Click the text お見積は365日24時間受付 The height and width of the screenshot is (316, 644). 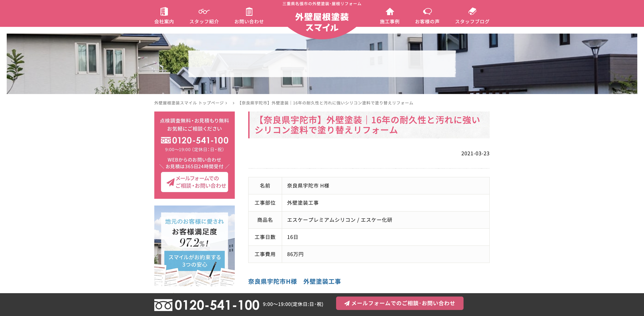[x=195, y=166]
